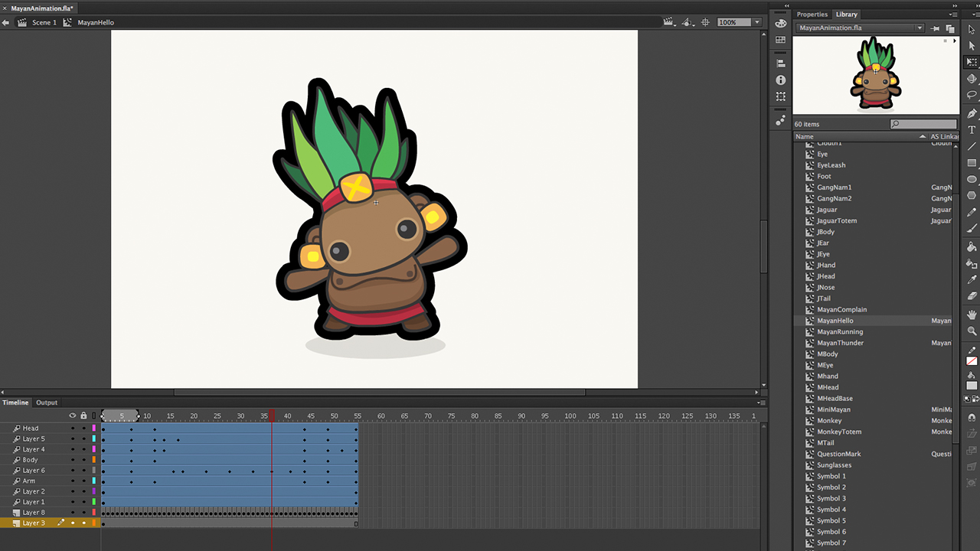Go back with the stage back arrow

point(6,22)
